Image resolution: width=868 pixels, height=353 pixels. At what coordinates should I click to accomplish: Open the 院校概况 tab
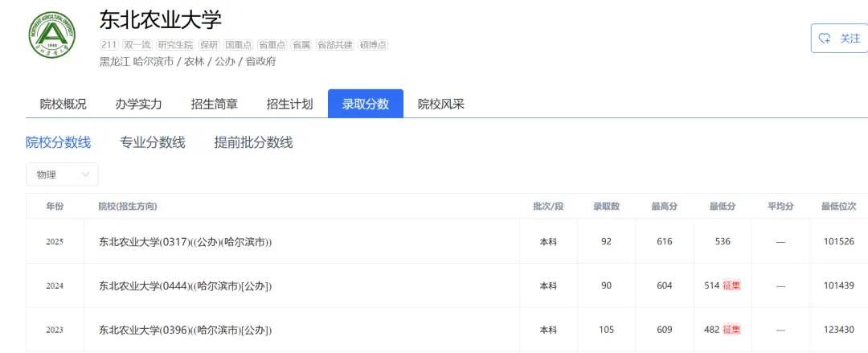pos(63,105)
